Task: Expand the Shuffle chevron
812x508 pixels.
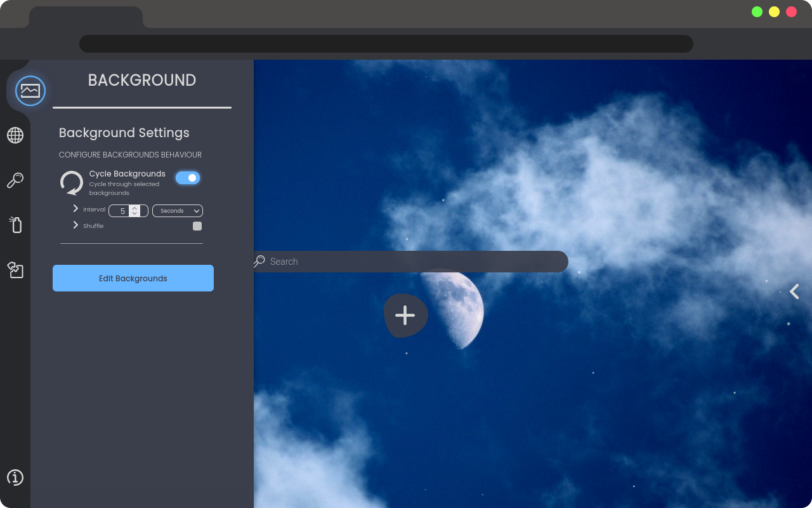Action: tap(75, 225)
